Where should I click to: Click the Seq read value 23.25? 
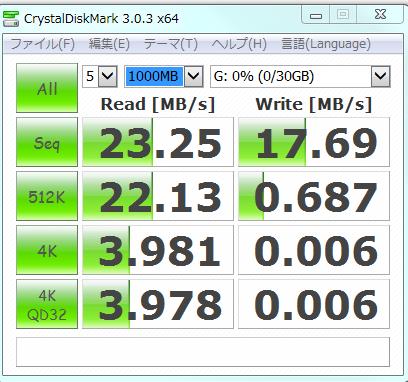(x=158, y=142)
